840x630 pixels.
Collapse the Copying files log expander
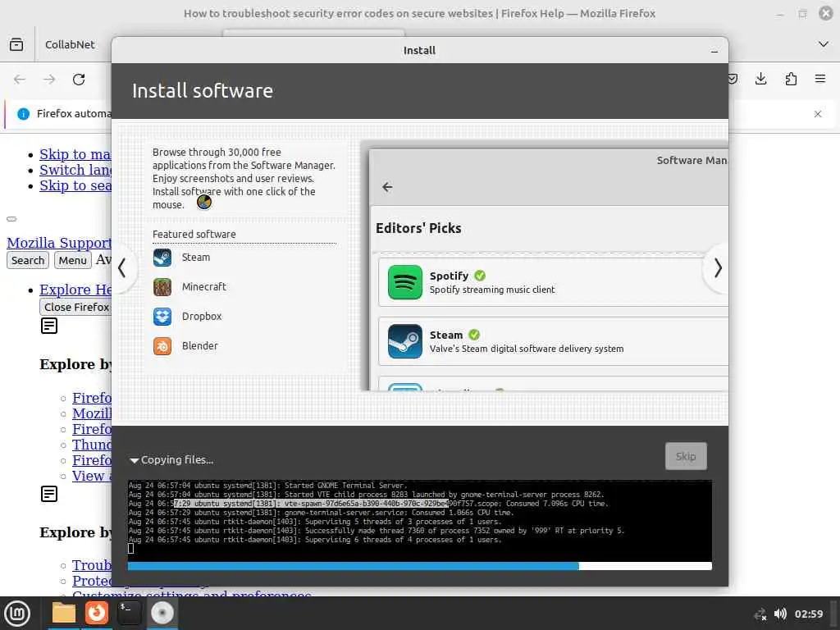(134, 460)
